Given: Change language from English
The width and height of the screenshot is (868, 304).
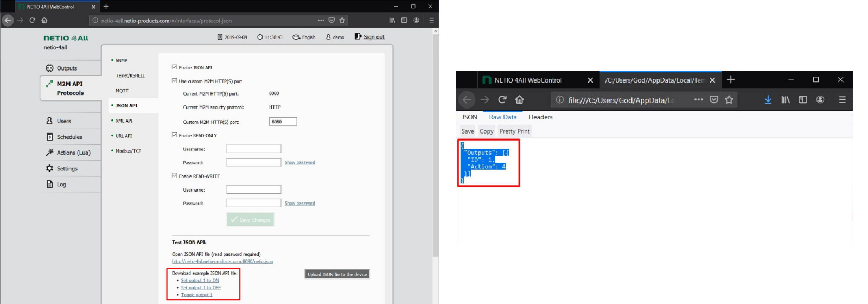Looking at the screenshot, I should click(x=304, y=37).
